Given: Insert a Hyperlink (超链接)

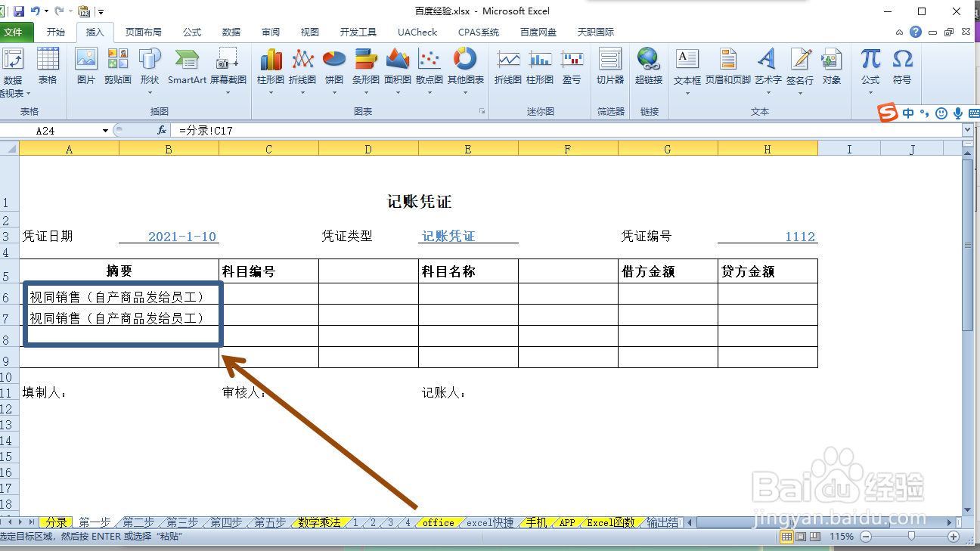Looking at the screenshot, I should point(649,67).
